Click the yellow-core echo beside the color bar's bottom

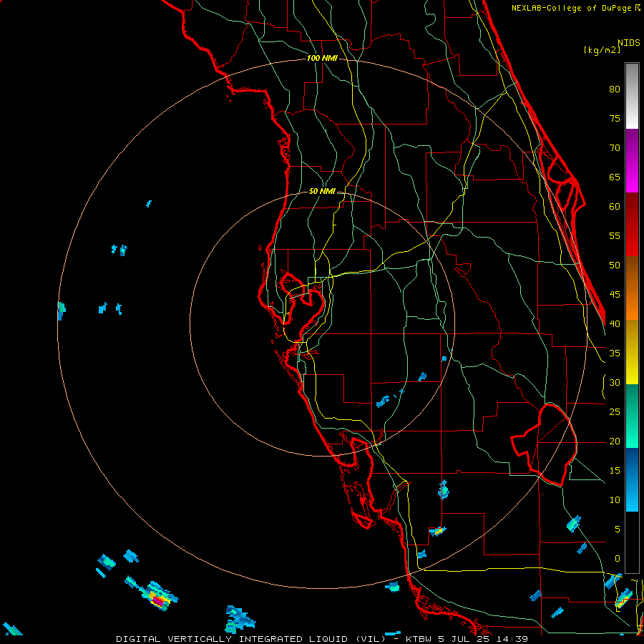coord(623,599)
